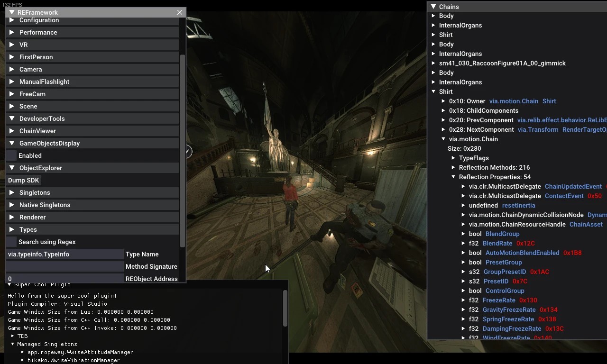Collapse the via.motion.Chain node arrow
Viewport: 607px width, 364px height.
pyautogui.click(x=443, y=139)
